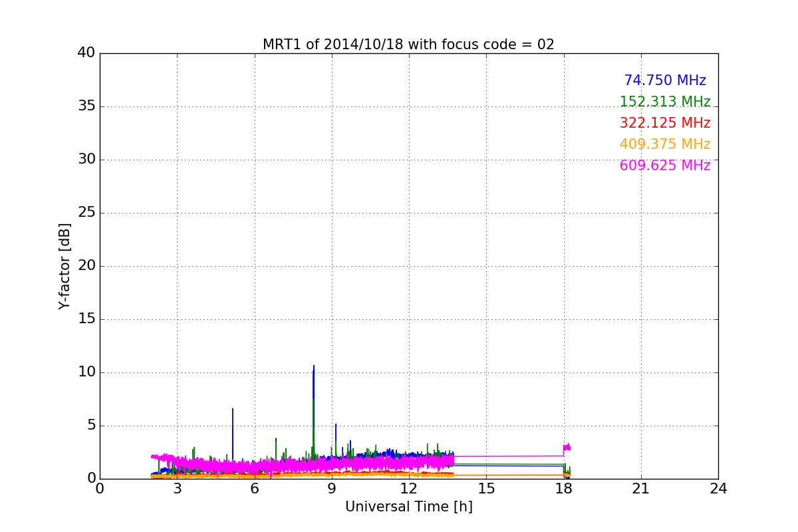Select the 609.625 MHz legend label

pyautogui.click(x=665, y=166)
